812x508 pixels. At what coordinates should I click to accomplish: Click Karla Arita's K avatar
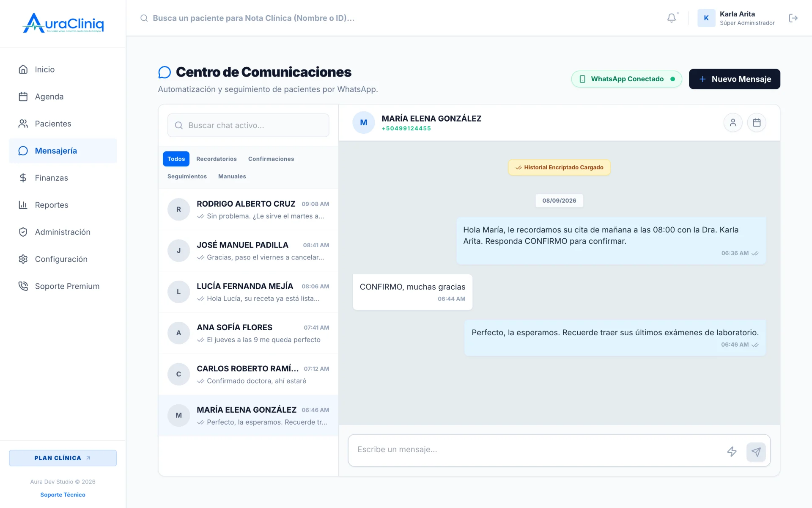tap(706, 18)
